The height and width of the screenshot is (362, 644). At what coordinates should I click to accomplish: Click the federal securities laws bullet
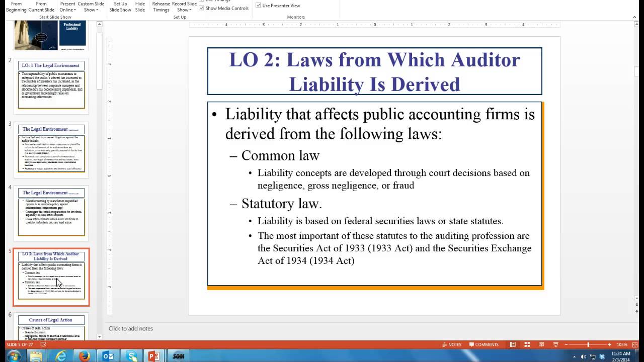tap(380, 221)
